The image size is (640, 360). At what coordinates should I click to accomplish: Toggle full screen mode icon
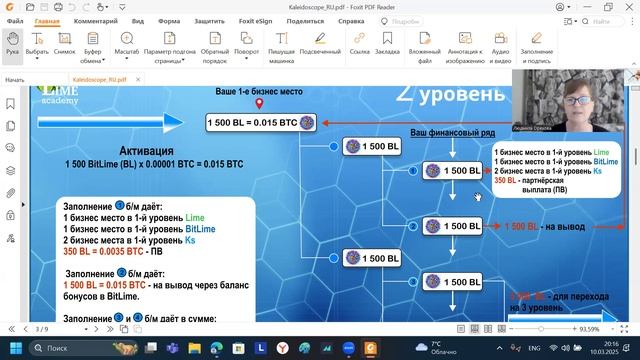pos(624,329)
